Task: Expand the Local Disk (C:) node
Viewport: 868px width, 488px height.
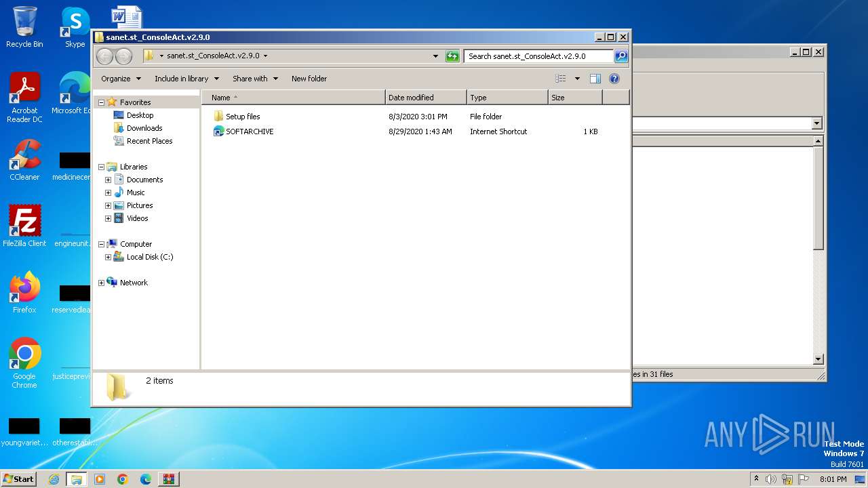Action: click(108, 257)
